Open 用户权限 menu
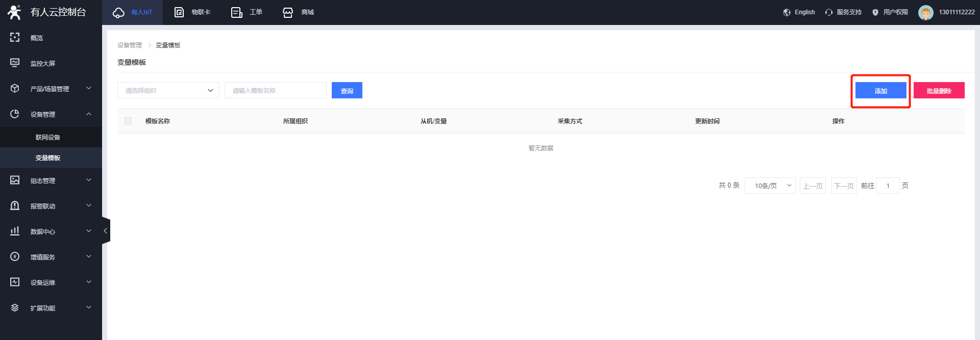Viewport: 980px width, 340px height. [896, 12]
